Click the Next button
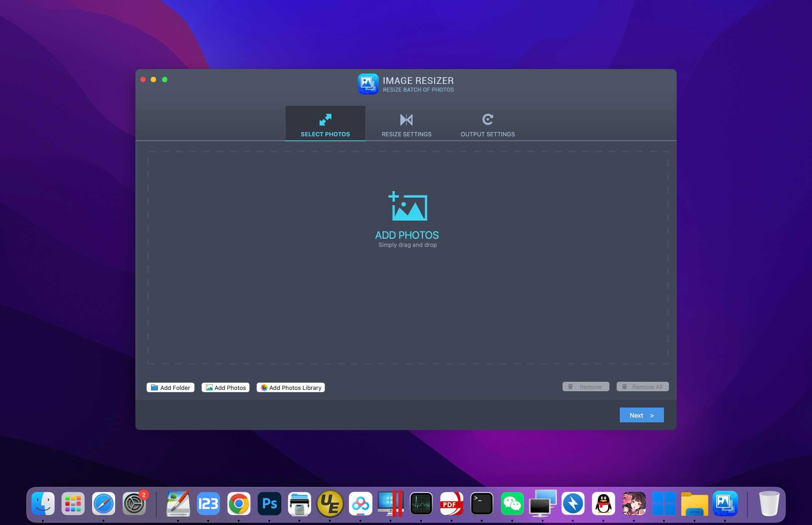This screenshot has height=525, width=812. click(641, 415)
